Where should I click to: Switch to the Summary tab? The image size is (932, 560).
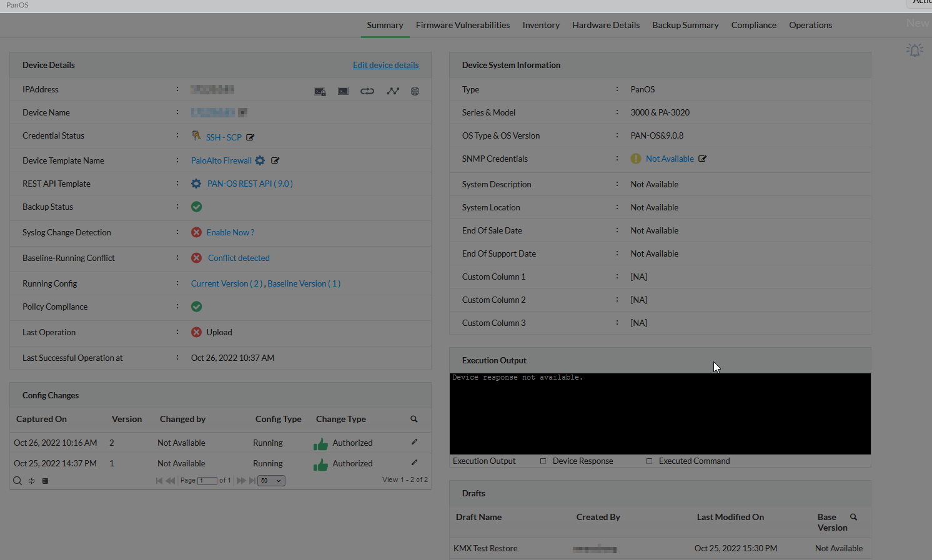click(x=385, y=25)
